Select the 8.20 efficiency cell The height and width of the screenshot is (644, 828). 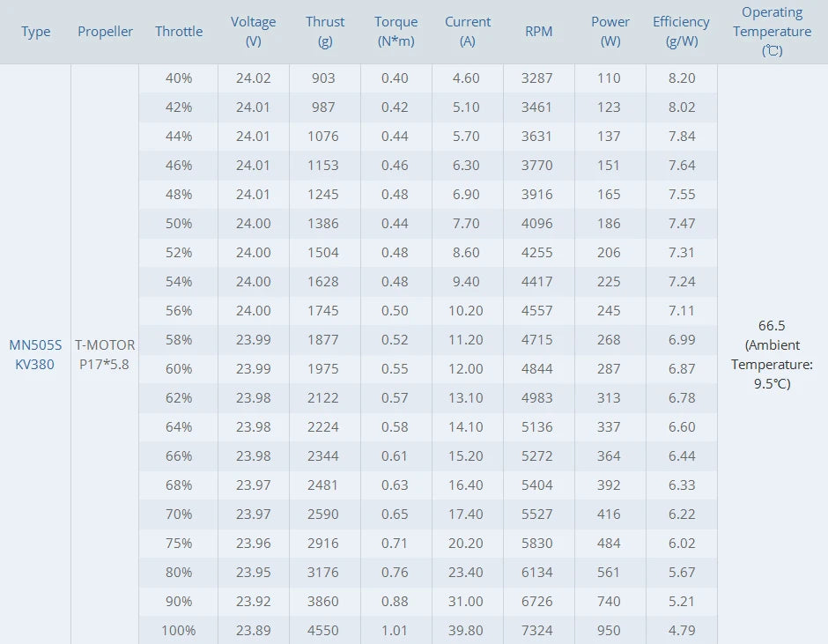(x=682, y=78)
